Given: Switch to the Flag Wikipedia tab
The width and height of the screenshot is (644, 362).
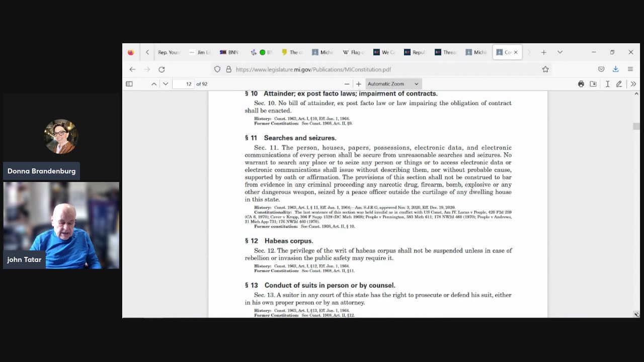Looking at the screenshot, I should pyautogui.click(x=353, y=52).
